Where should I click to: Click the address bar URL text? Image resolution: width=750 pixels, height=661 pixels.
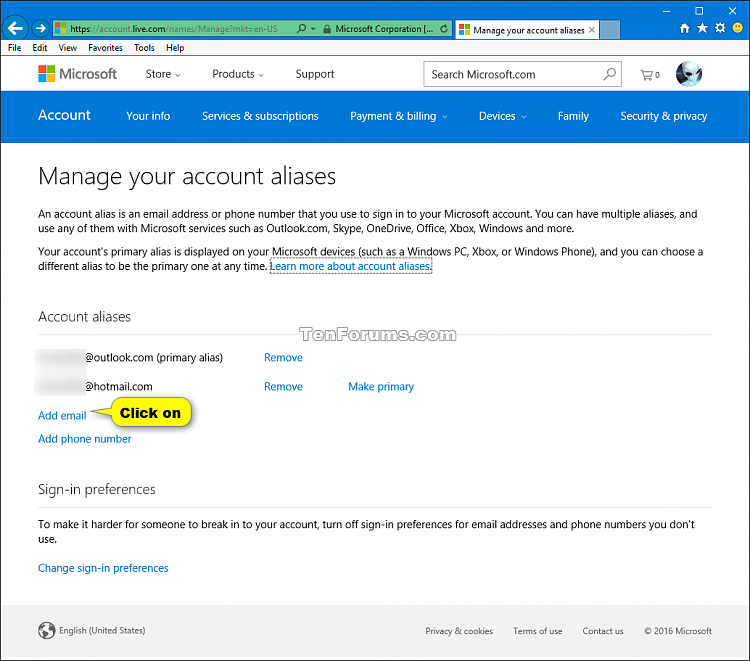[x=174, y=29]
